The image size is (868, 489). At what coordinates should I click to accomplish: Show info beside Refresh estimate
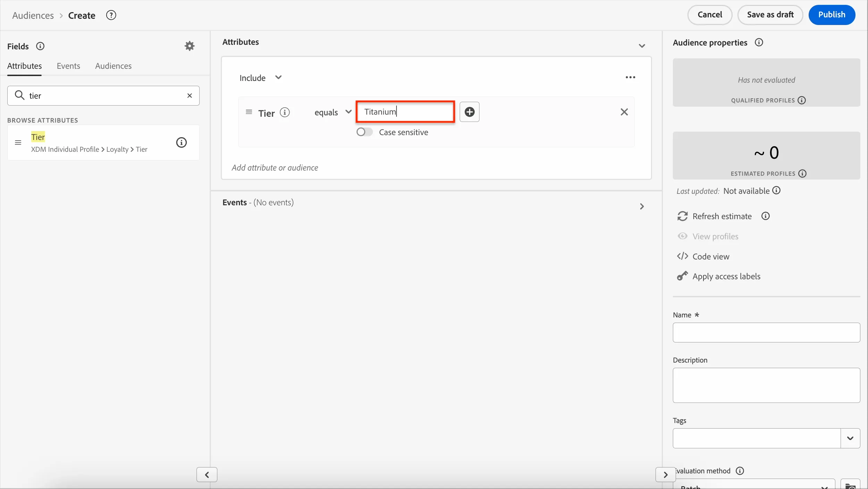[x=766, y=216]
